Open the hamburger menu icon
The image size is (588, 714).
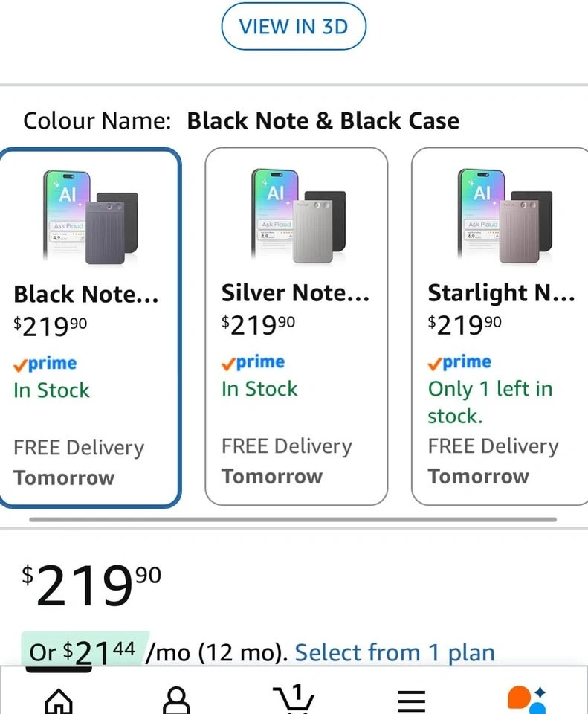pos(410,699)
